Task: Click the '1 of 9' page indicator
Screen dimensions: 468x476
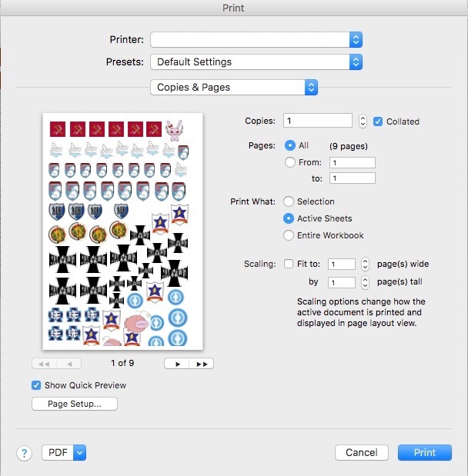Action: [122, 363]
